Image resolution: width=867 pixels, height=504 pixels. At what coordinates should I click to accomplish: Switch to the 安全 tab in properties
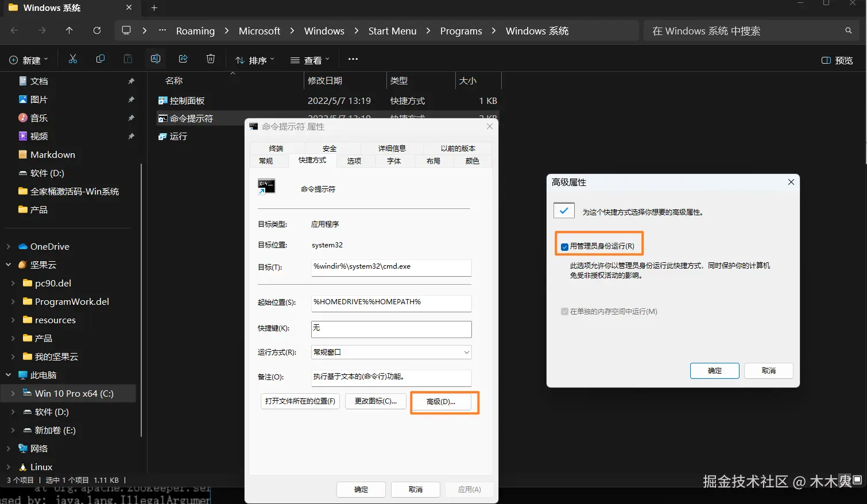(x=330, y=148)
